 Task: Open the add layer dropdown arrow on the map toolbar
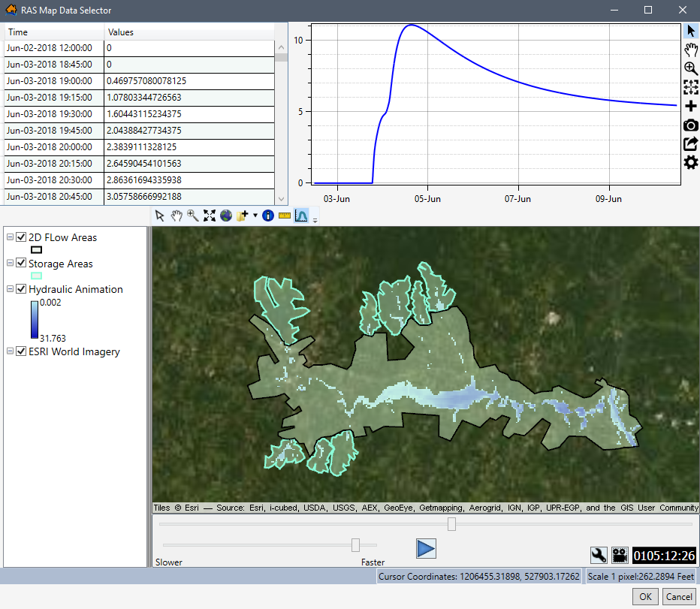(x=255, y=215)
